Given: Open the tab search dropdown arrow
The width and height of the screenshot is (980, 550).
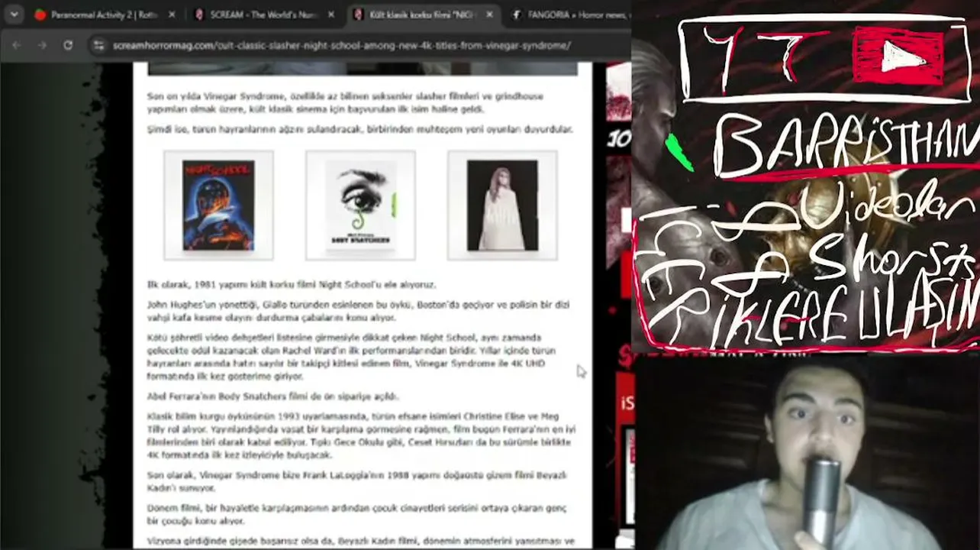Looking at the screenshot, I should (x=14, y=15).
